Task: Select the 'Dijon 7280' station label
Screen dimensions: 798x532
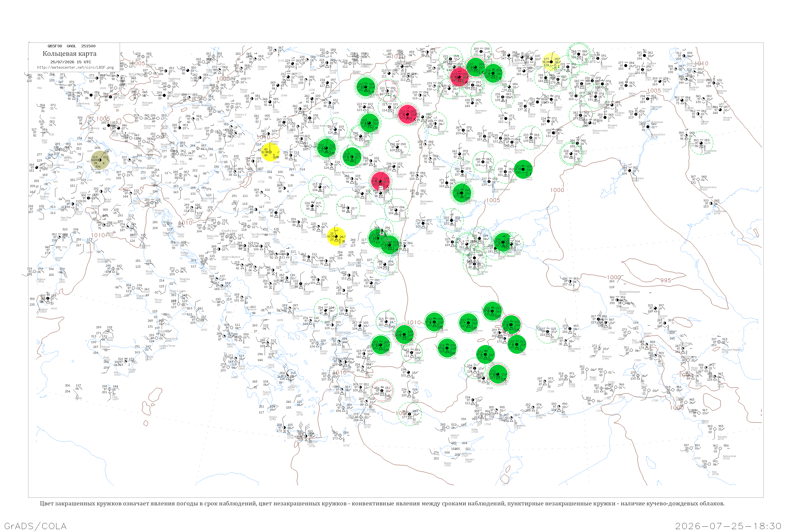Action: [x=44, y=141]
